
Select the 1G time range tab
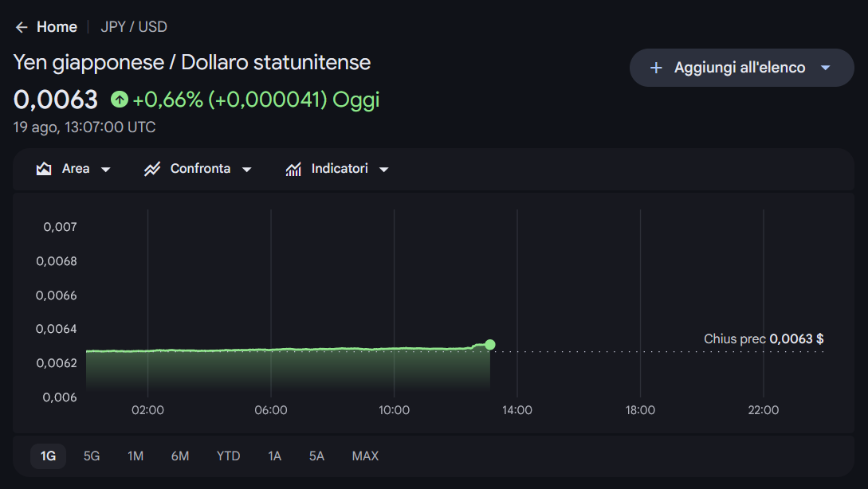pyautogui.click(x=48, y=456)
